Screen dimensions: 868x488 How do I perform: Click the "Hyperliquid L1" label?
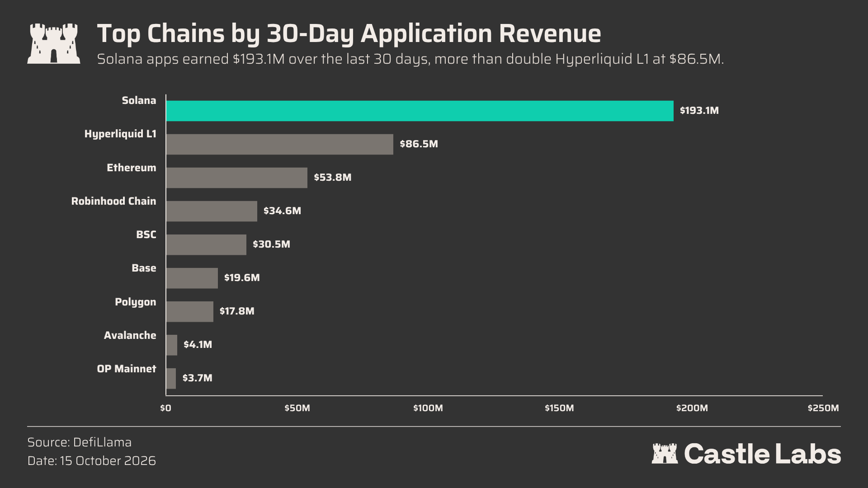click(120, 134)
